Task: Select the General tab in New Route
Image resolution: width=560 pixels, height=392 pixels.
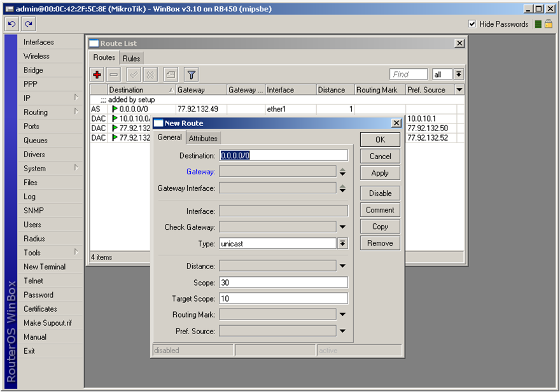Action: pos(170,137)
